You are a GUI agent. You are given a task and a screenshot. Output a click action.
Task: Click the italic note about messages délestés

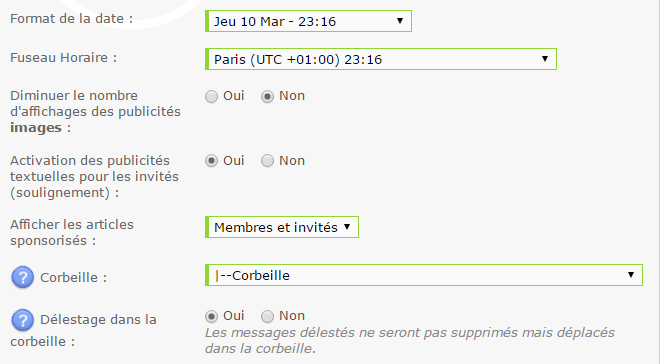click(x=410, y=340)
